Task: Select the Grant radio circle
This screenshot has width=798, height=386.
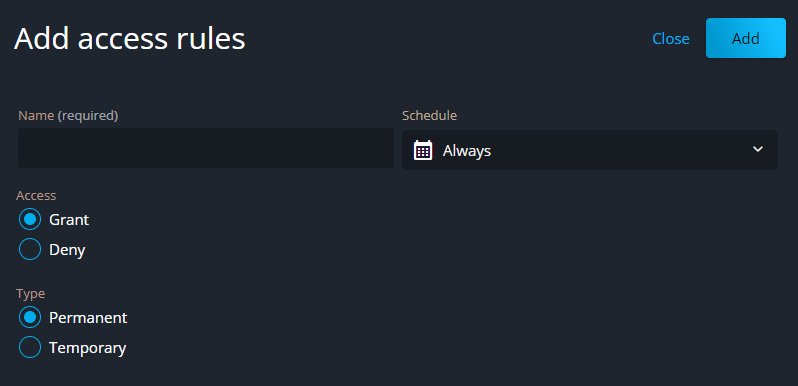Action: coord(30,219)
